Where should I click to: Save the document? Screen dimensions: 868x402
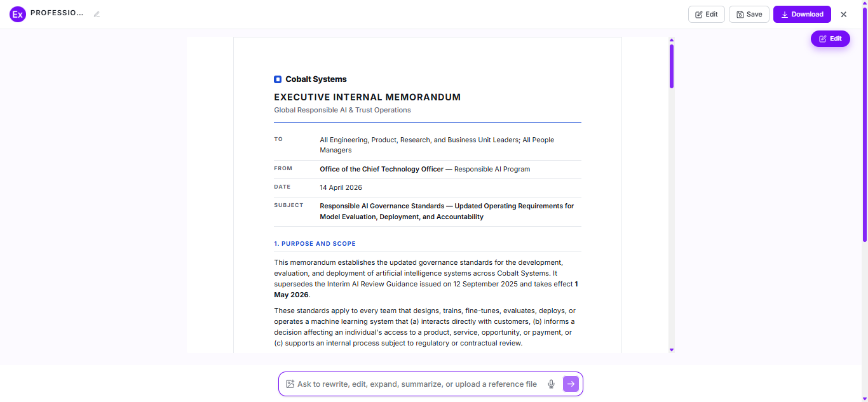coord(749,14)
